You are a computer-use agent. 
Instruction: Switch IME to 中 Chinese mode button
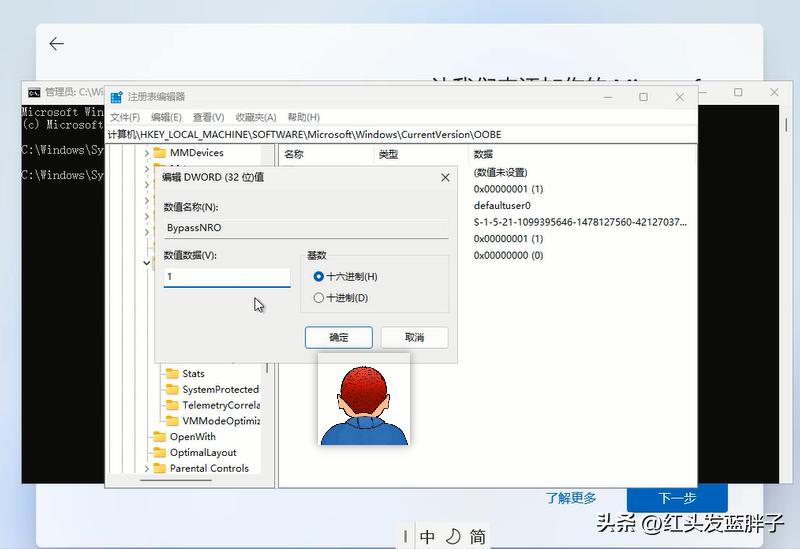[428, 536]
